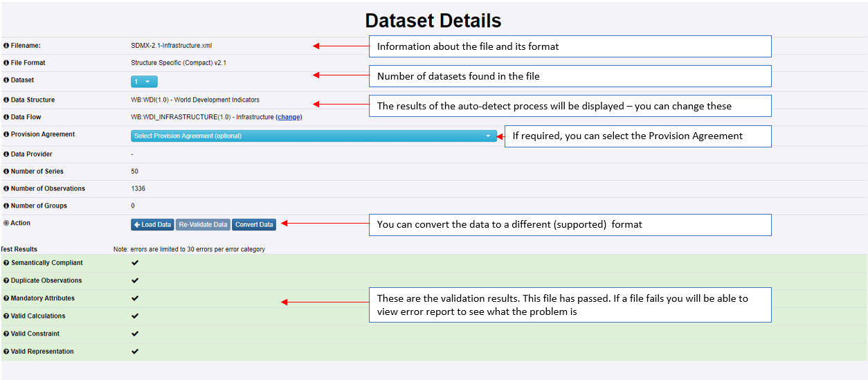Viewport: 868px width, 380px height.
Task: Expand the Select Provision Agreement dropdown
Action: (x=313, y=136)
